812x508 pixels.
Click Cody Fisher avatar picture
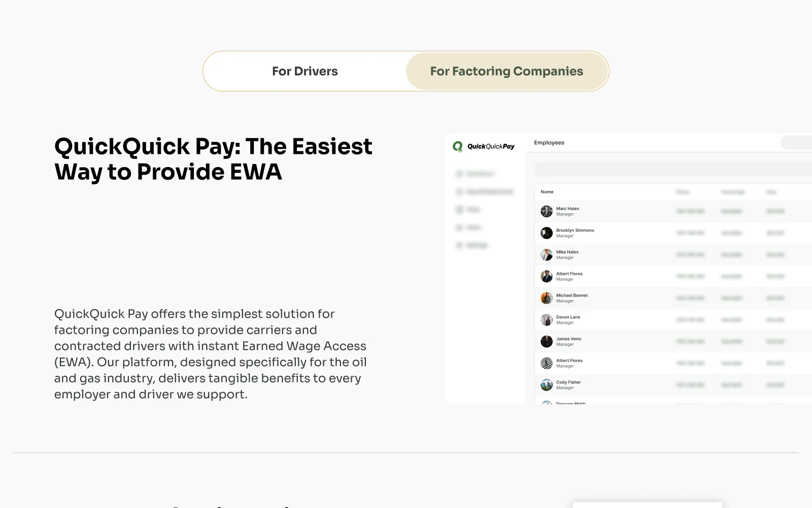[x=547, y=385]
